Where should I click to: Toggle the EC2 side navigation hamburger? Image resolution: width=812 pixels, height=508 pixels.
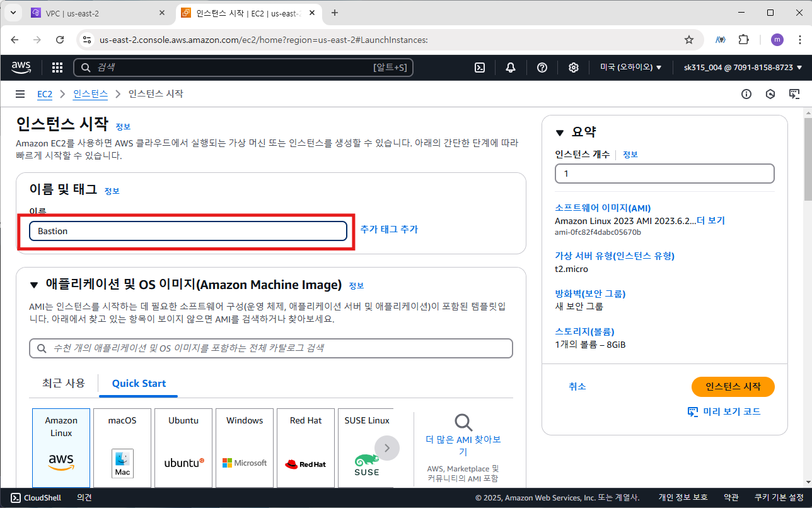(21, 94)
